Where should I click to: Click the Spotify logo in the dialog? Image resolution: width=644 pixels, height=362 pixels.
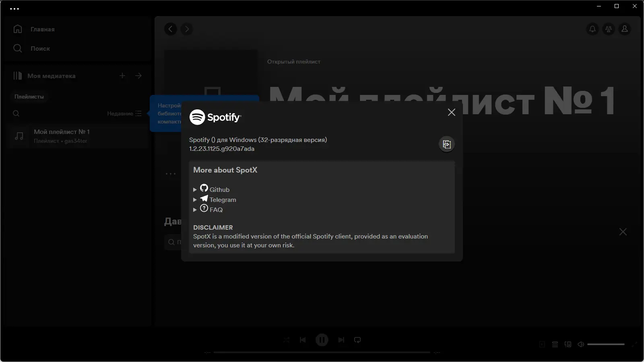(216, 117)
